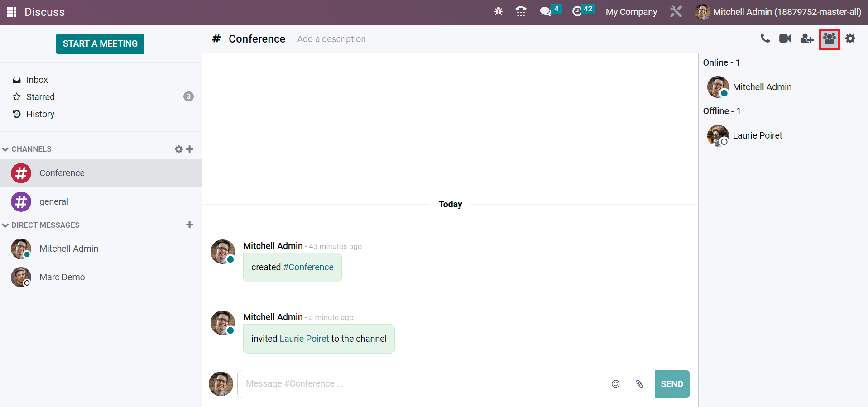Select the Conference channel
The height and width of the screenshot is (407, 868).
tap(101, 173)
